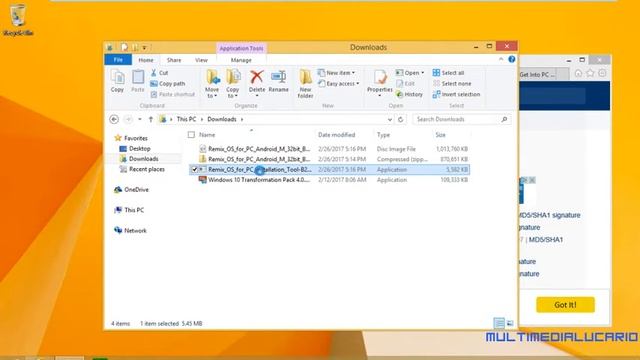Screen dimensions: 640x360
Task: Open the Copy to dropdown
Action: [x=233, y=93]
